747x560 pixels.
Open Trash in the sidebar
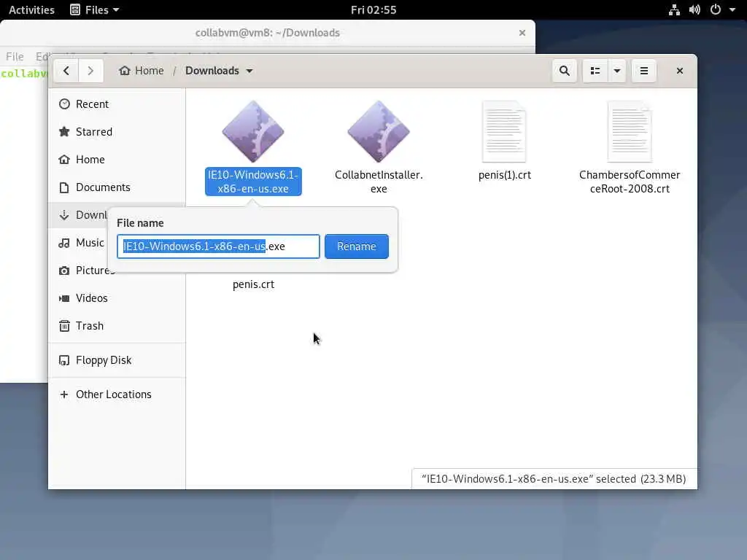coord(117,326)
